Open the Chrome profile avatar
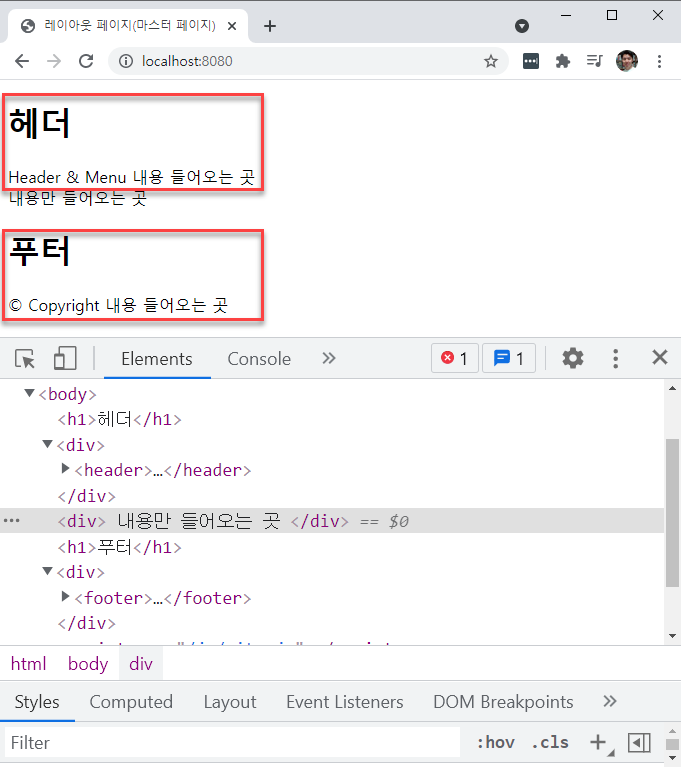 point(627,61)
